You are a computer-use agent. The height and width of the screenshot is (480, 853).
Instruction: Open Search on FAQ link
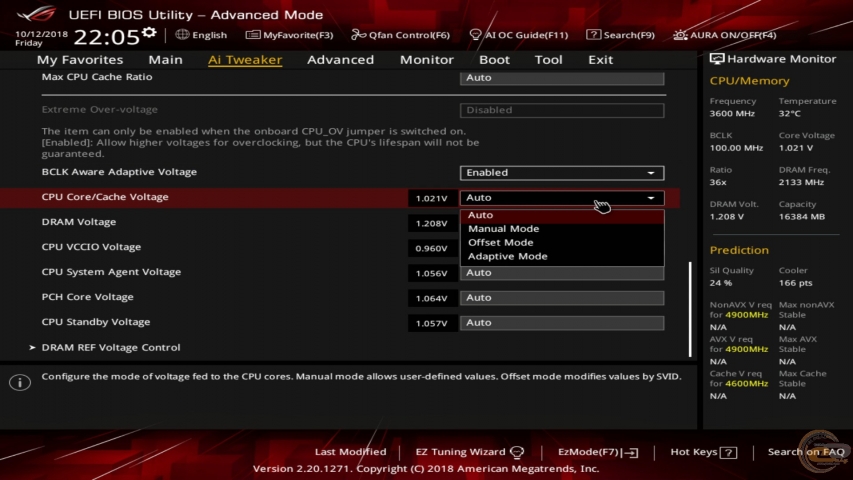[x=806, y=452]
